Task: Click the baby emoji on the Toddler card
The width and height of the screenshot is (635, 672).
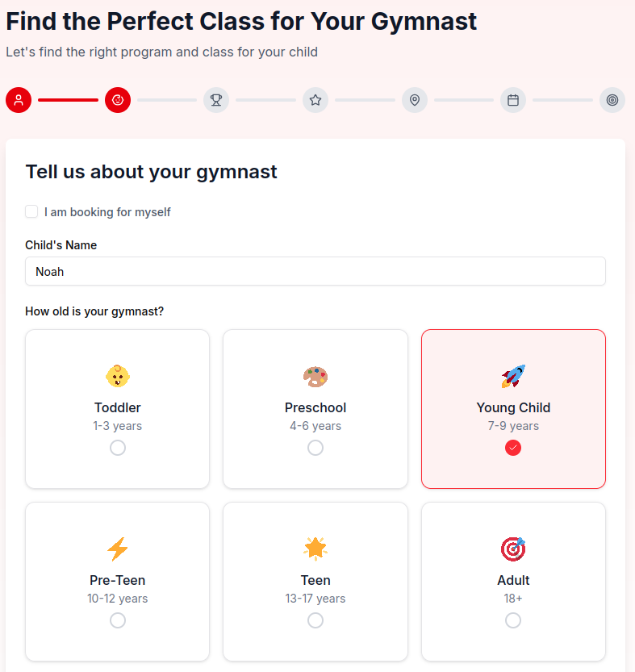Action: [x=117, y=375]
